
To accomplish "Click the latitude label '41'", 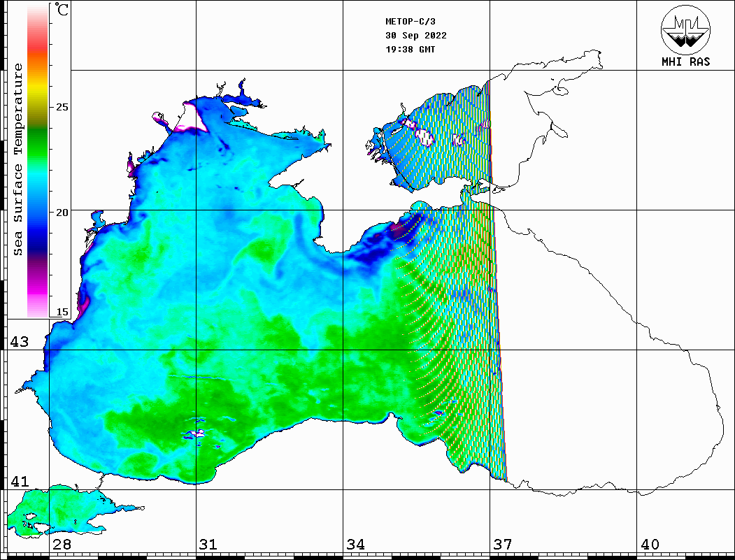I will [20, 482].
